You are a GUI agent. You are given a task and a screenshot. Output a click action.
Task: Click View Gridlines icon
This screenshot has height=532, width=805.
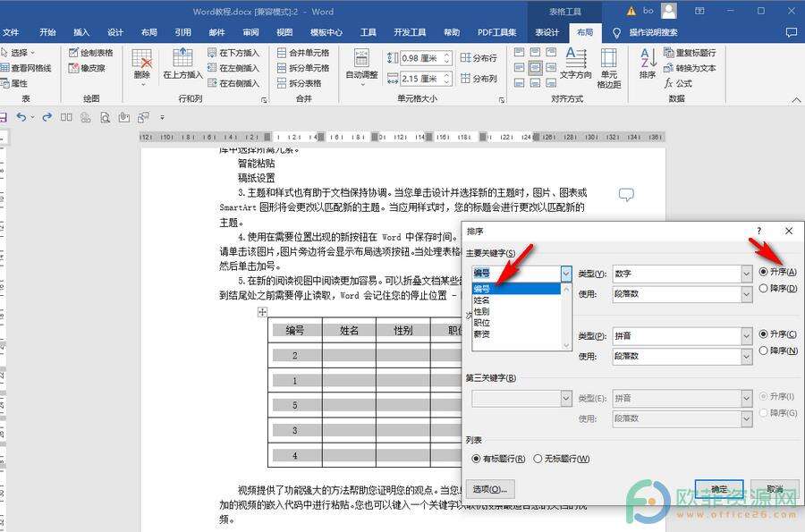point(26,68)
